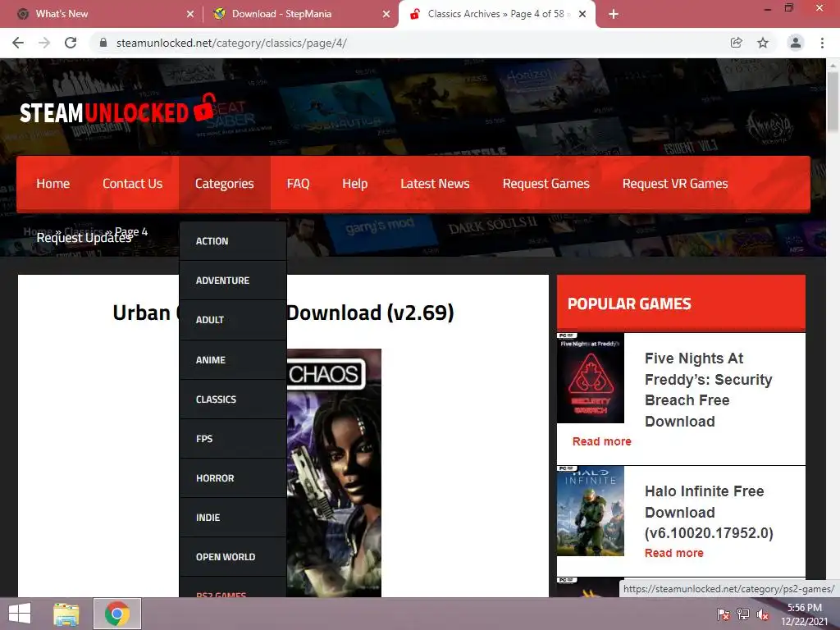Select Classics from the Categories dropdown
Screen dimensions: 840x630
click(233, 399)
